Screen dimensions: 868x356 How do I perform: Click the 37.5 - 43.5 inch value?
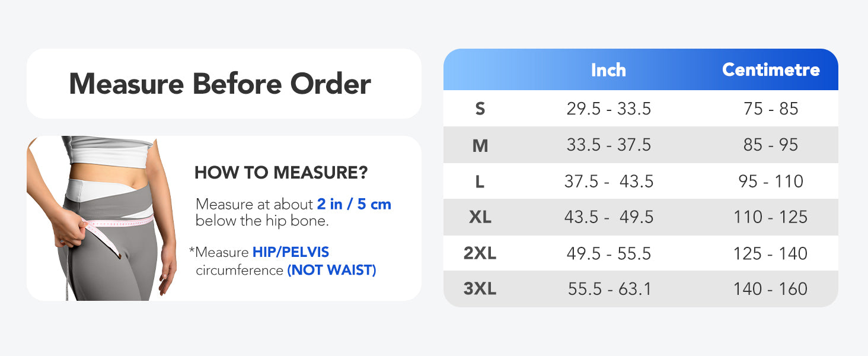[x=609, y=182]
